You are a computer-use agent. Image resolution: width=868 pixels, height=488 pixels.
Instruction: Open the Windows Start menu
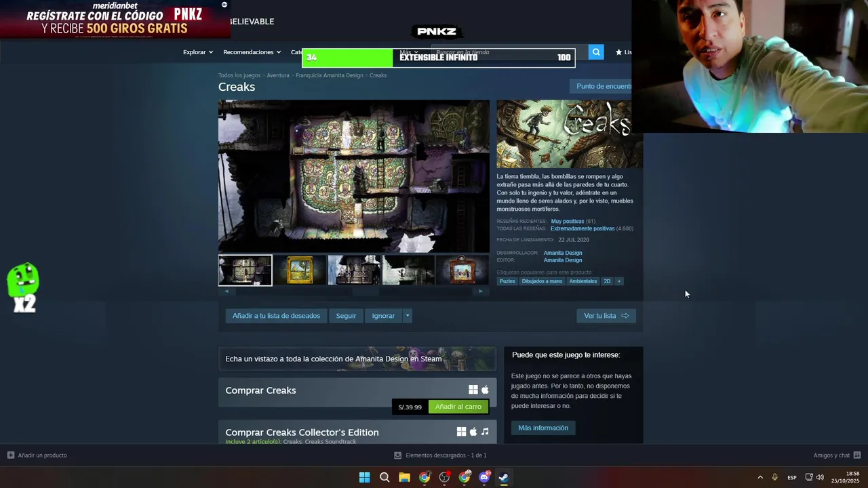tap(364, 477)
